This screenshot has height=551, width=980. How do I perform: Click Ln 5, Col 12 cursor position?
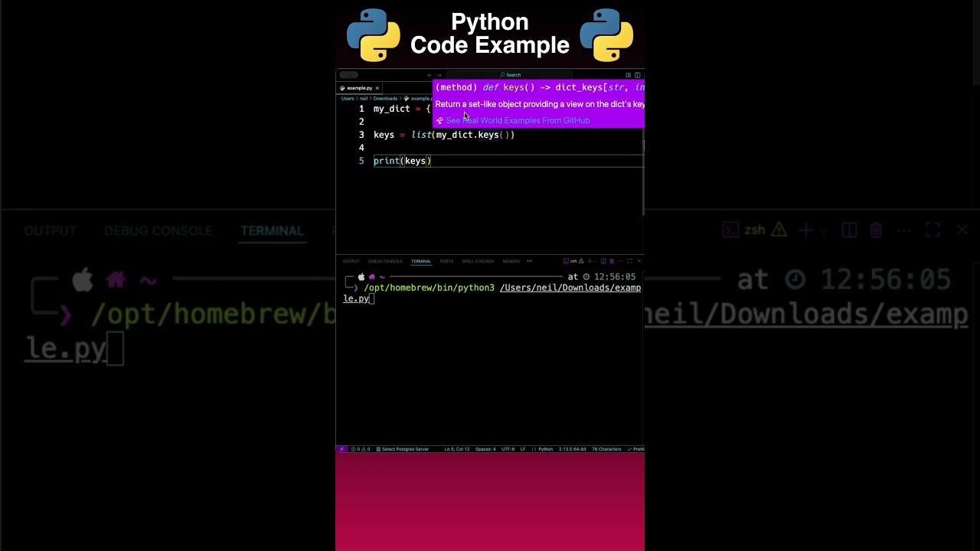click(x=457, y=449)
